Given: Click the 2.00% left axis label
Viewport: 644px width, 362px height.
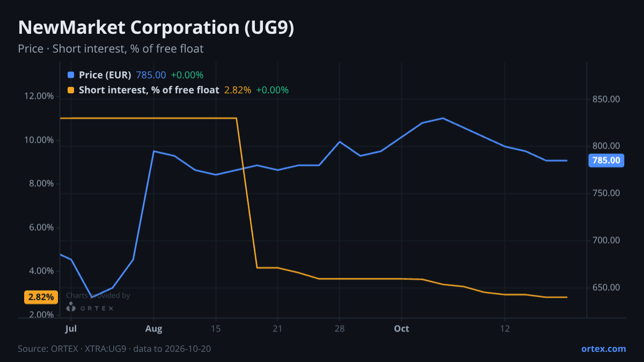Looking at the screenshot, I should coord(40,315).
